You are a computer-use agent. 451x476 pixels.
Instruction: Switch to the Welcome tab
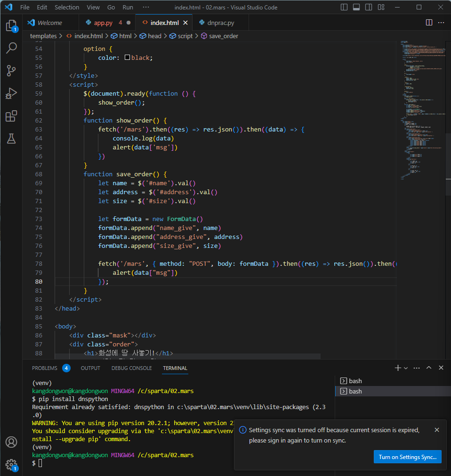tap(50, 23)
